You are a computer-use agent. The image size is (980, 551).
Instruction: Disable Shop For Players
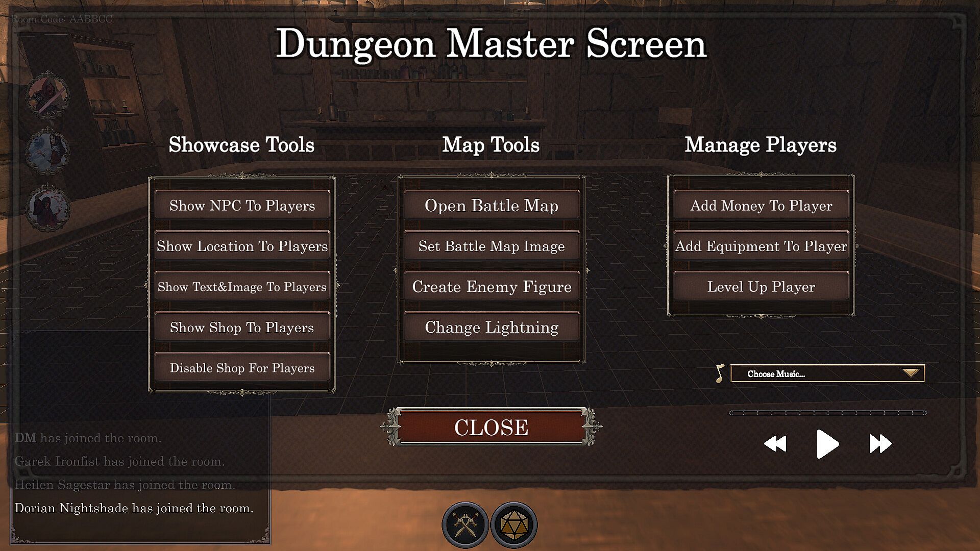pyautogui.click(x=242, y=368)
